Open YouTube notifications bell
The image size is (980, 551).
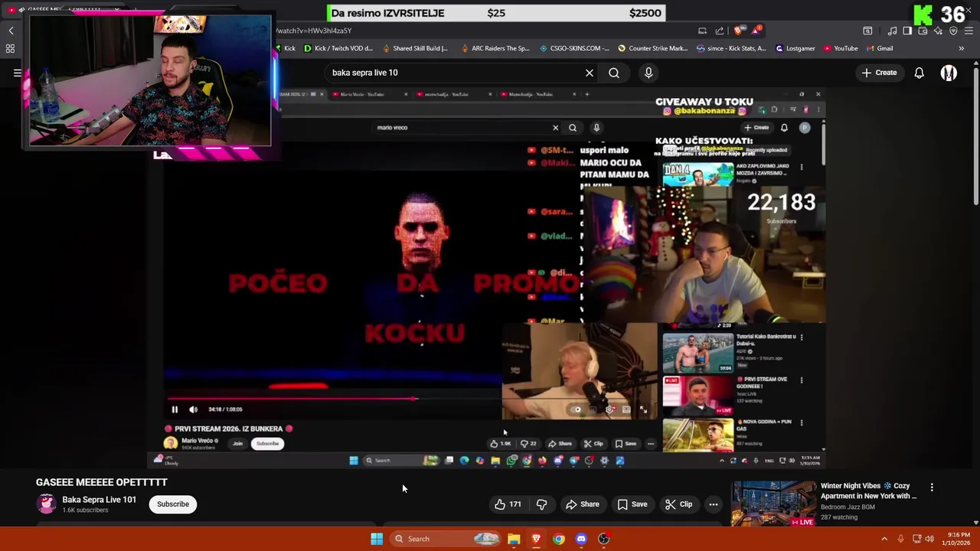(919, 73)
